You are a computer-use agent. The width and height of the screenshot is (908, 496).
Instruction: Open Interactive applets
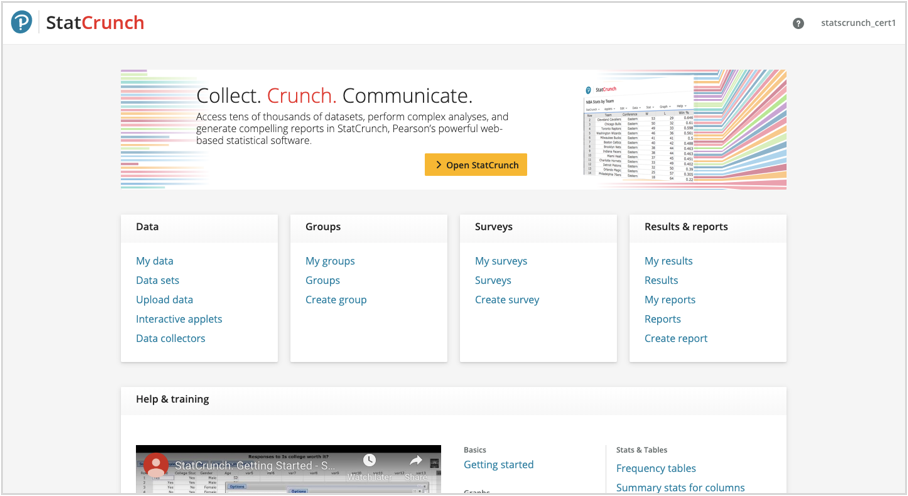(x=179, y=319)
